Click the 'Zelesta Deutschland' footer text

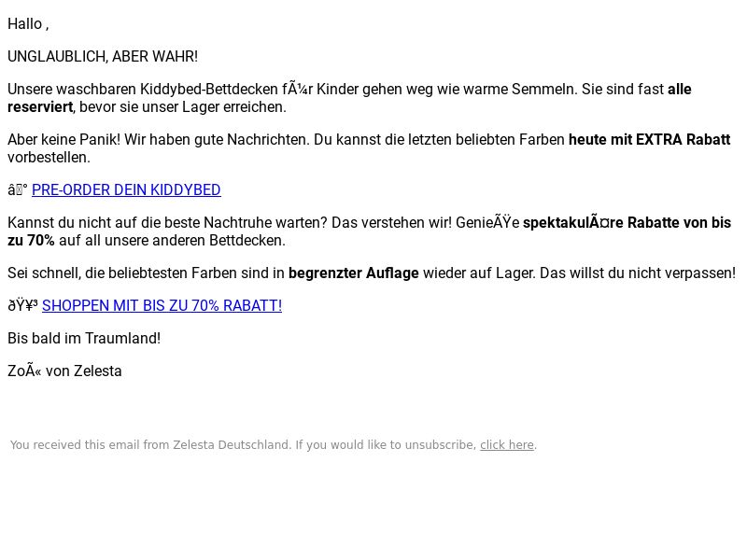click(232, 445)
